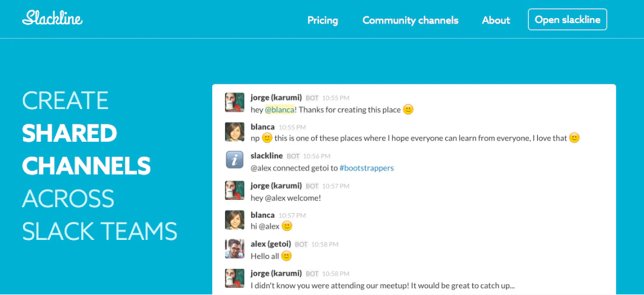The width and height of the screenshot is (644, 295).
Task: Open the About page
Action: tap(496, 20)
